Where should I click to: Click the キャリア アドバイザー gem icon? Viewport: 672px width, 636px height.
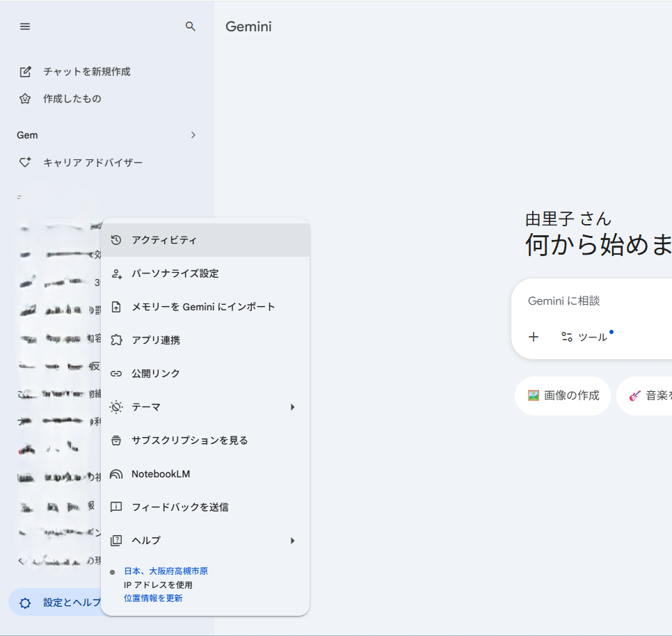(x=26, y=163)
